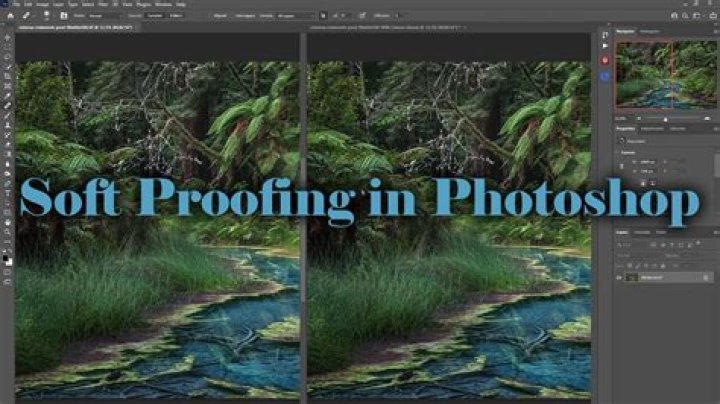
Task: Set healing source to Pattern
Action: [176, 16]
